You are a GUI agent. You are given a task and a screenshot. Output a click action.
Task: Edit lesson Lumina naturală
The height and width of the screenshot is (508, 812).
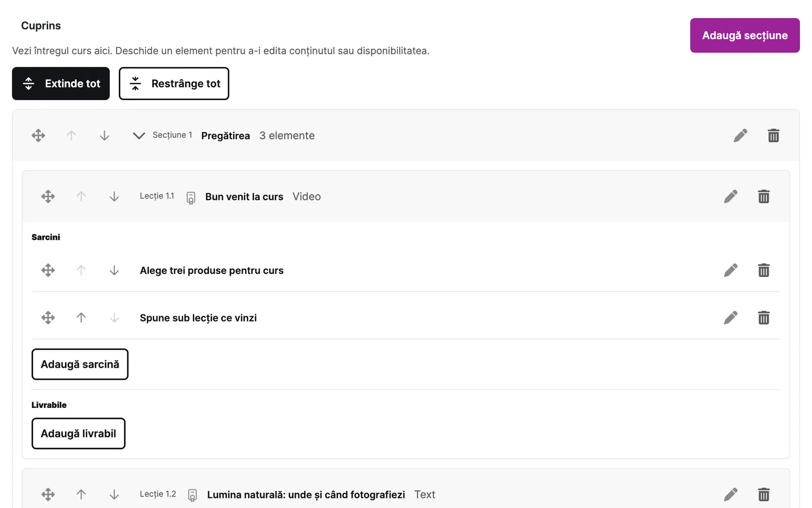point(731,494)
